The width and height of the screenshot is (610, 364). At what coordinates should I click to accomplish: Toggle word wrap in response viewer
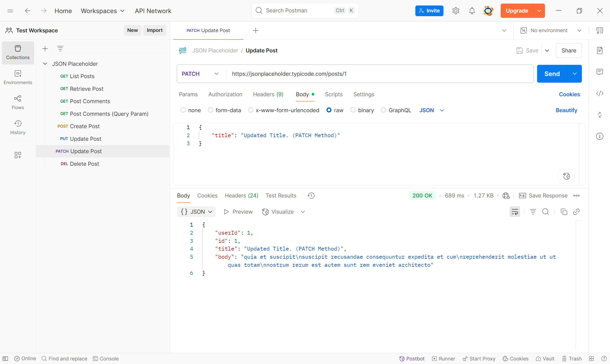click(x=515, y=212)
